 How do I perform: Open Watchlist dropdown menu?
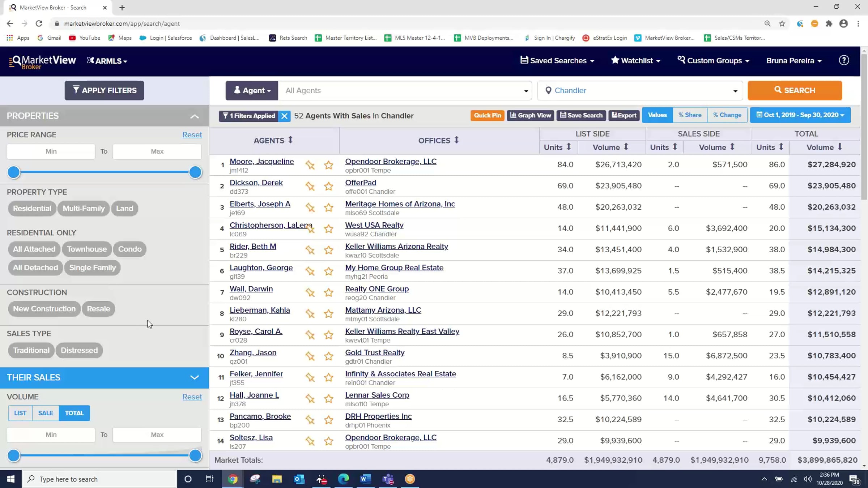pyautogui.click(x=636, y=61)
